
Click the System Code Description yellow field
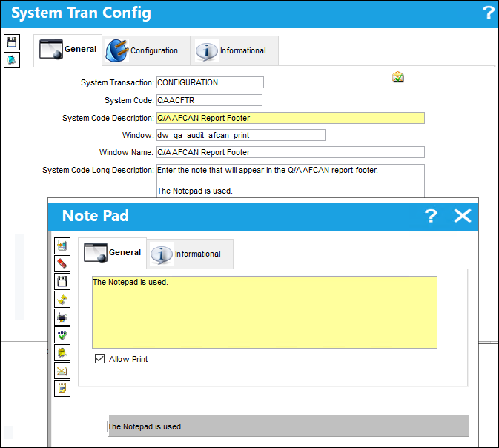pos(291,118)
